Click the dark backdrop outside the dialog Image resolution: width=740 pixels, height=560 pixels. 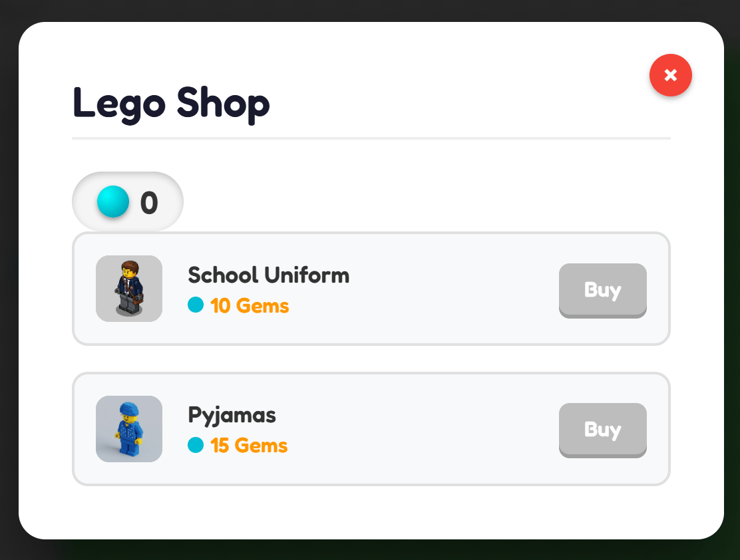click(370, 550)
